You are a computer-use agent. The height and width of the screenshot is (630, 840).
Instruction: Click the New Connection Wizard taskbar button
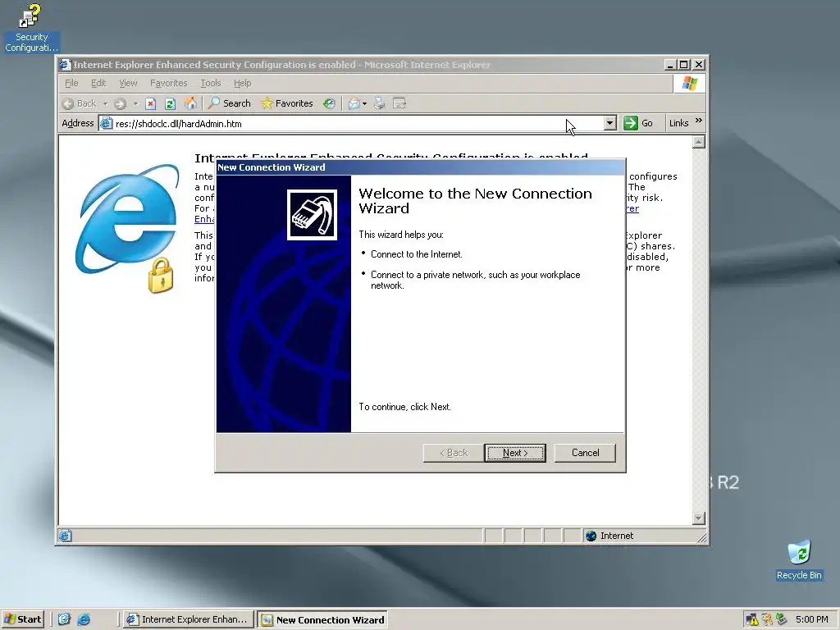[322, 620]
